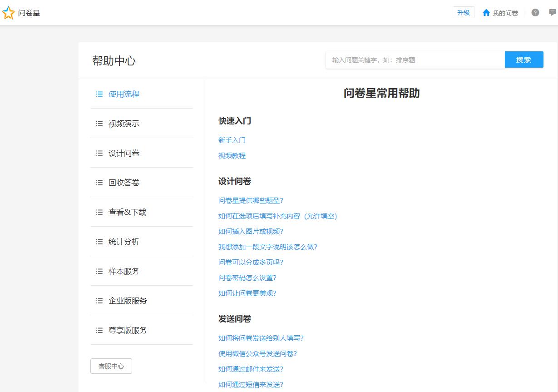Open the 问卷密码怎么设置 help article
The image size is (558, 392).
[x=247, y=278]
